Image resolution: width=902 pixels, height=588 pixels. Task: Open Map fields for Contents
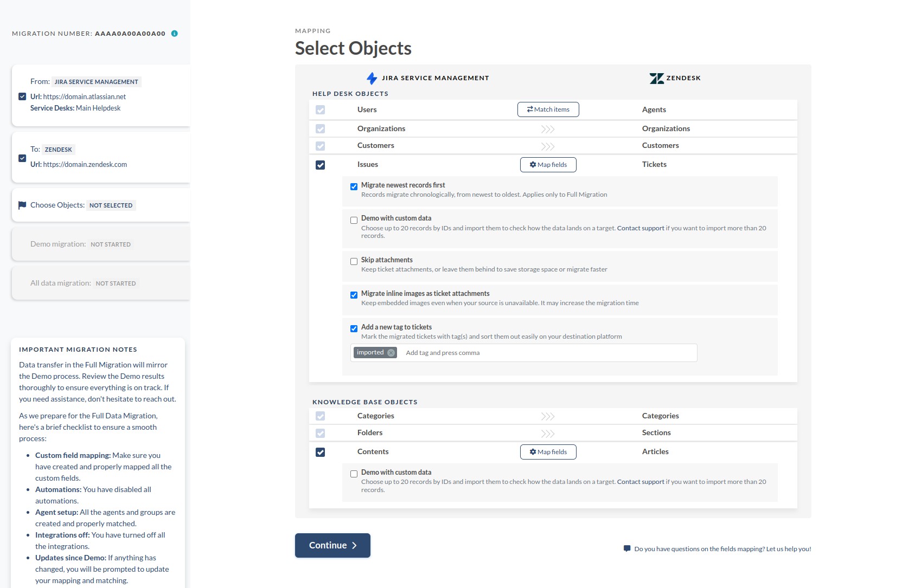(x=548, y=452)
